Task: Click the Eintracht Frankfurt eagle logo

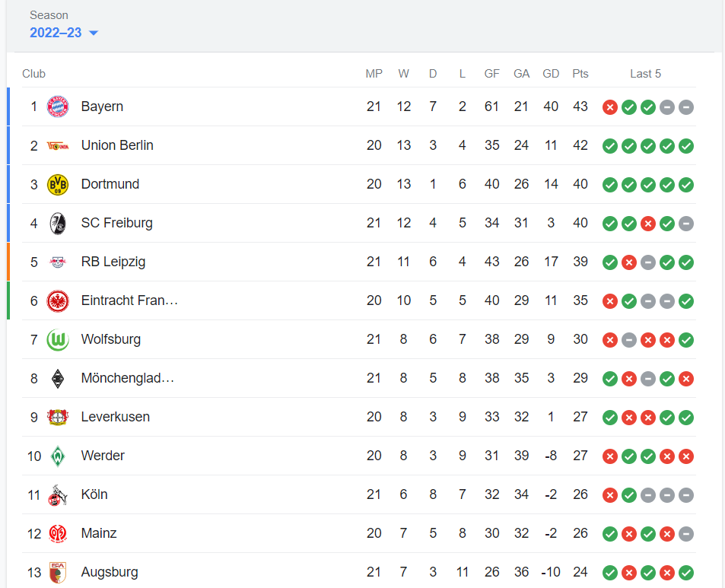Action: tap(58, 300)
